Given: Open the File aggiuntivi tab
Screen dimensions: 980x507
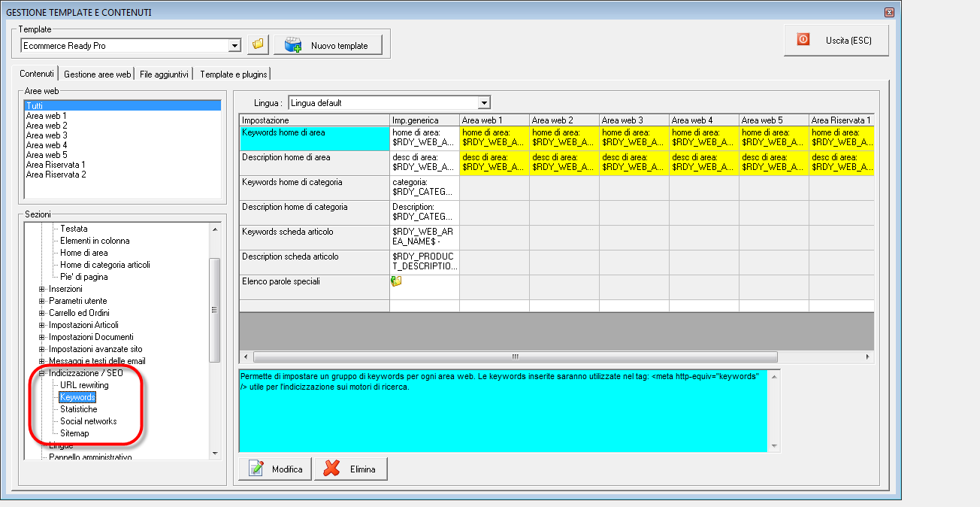Looking at the screenshot, I should point(164,74).
